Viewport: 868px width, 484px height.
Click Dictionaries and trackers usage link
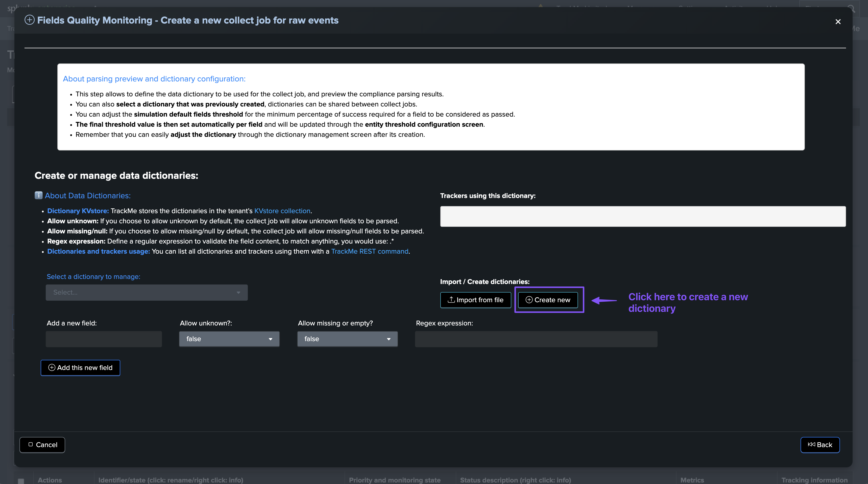98,251
